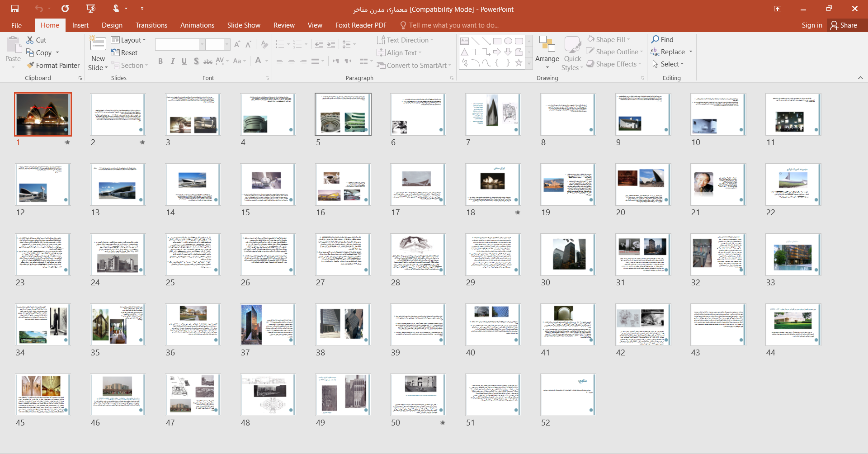This screenshot has width=868, height=454.
Task: Switch to the Transitions tab
Action: [x=151, y=25]
